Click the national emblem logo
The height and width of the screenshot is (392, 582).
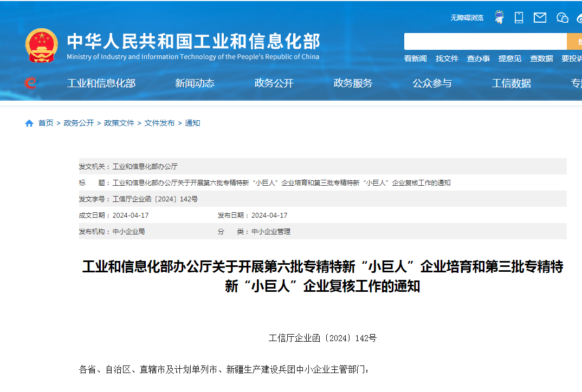pyautogui.click(x=41, y=46)
